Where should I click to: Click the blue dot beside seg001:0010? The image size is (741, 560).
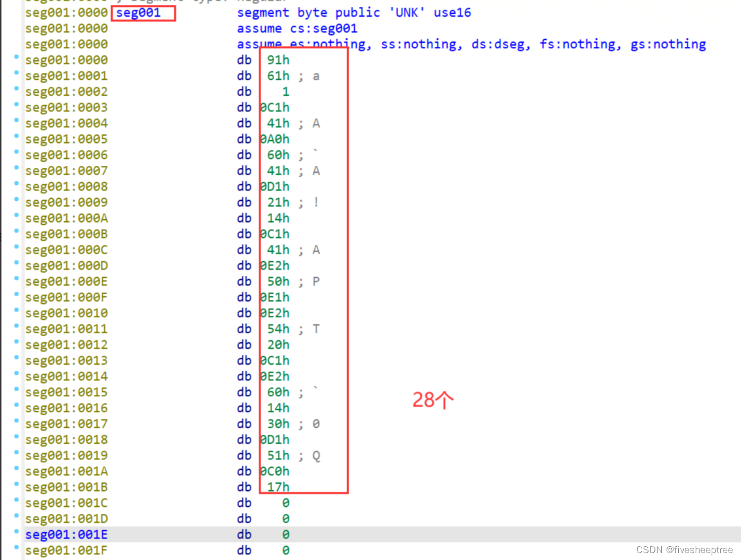point(16,309)
